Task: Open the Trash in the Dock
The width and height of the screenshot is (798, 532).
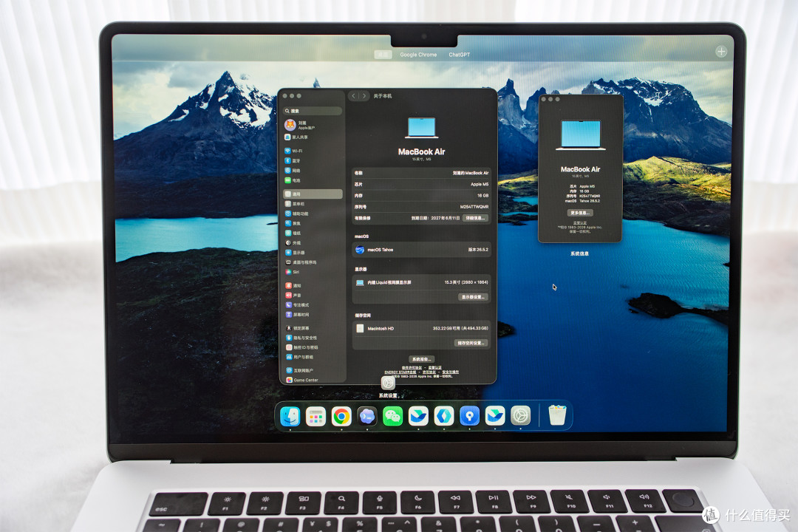Action: pyautogui.click(x=558, y=415)
